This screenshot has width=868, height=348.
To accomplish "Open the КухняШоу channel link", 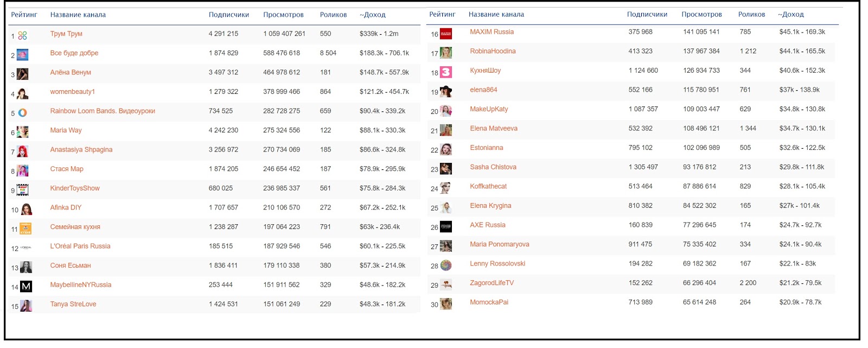I will point(486,71).
